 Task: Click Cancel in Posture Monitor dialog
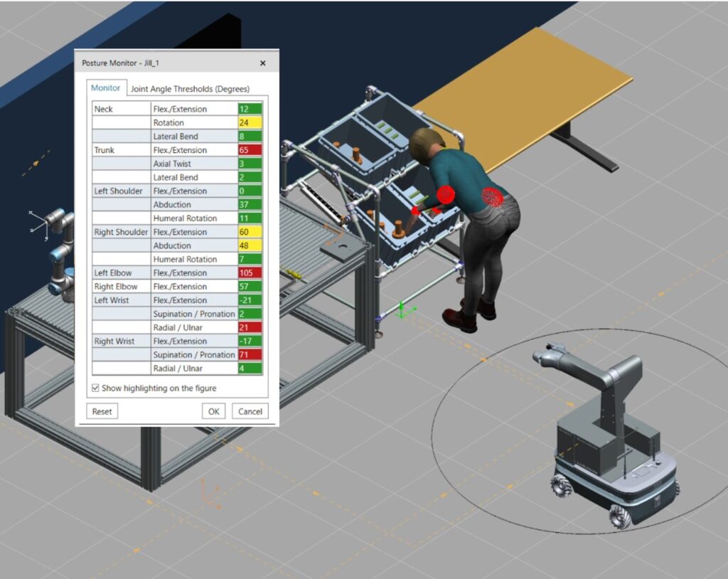(250, 411)
